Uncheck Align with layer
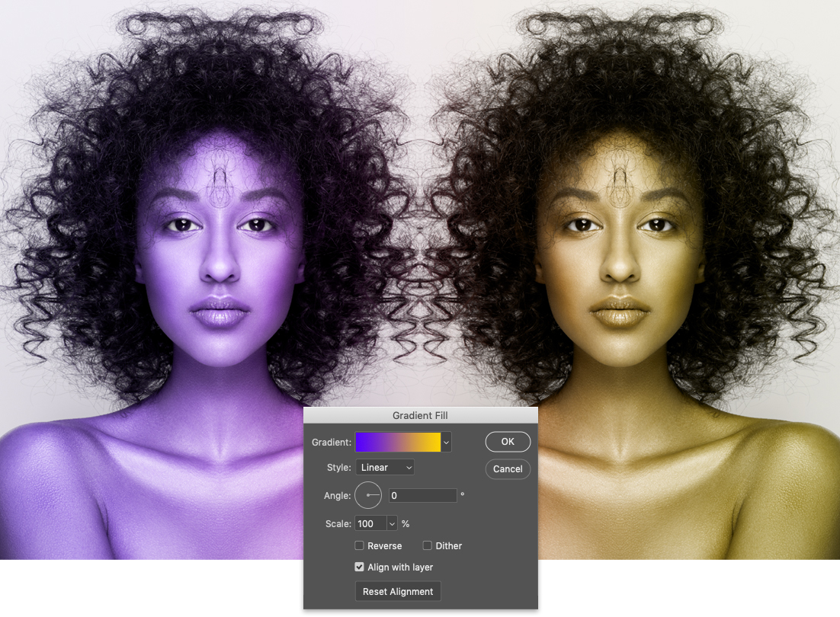 (x=359, y=567)
